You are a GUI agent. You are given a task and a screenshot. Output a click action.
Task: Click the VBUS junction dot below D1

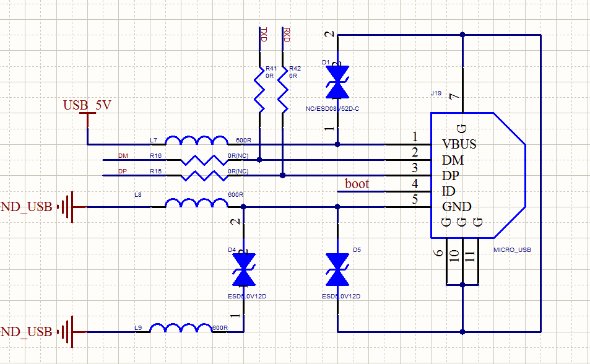[337, 144]
